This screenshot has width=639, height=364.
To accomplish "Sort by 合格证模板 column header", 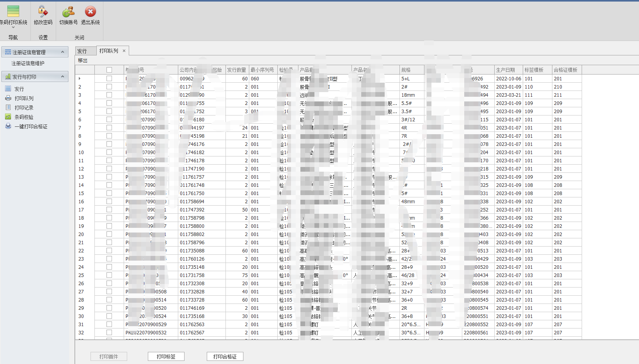I will [x=567, y=70].
